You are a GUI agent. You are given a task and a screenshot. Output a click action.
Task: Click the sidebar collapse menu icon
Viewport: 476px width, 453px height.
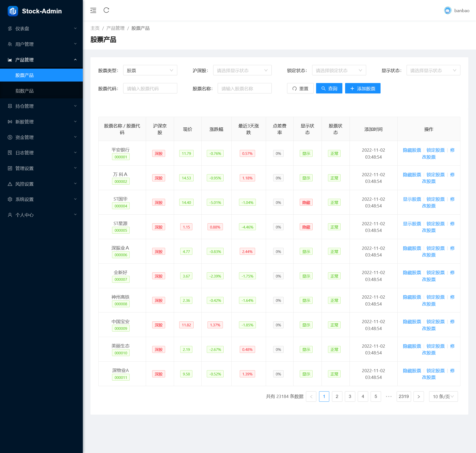(93, 10)
